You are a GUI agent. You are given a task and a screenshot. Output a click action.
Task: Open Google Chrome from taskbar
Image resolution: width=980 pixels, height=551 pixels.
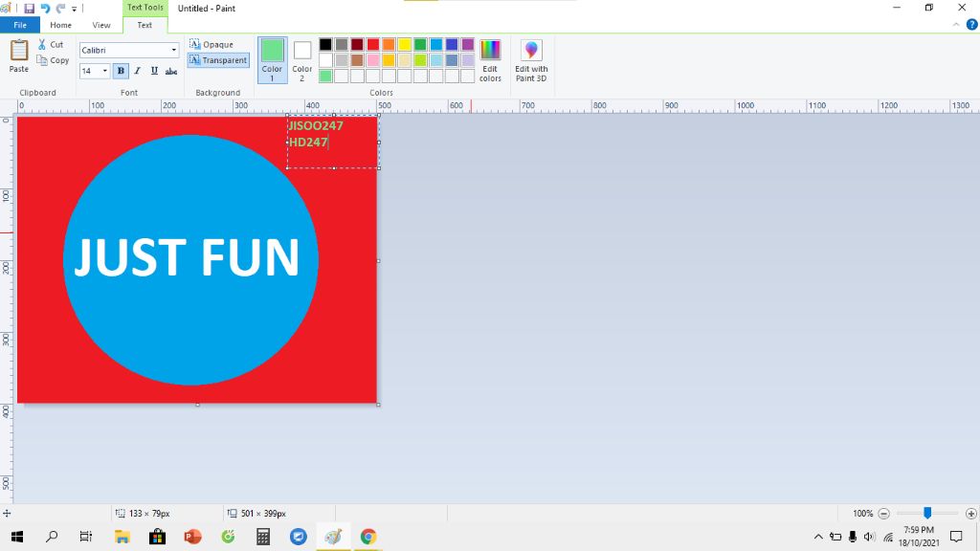tap(368, 537)
